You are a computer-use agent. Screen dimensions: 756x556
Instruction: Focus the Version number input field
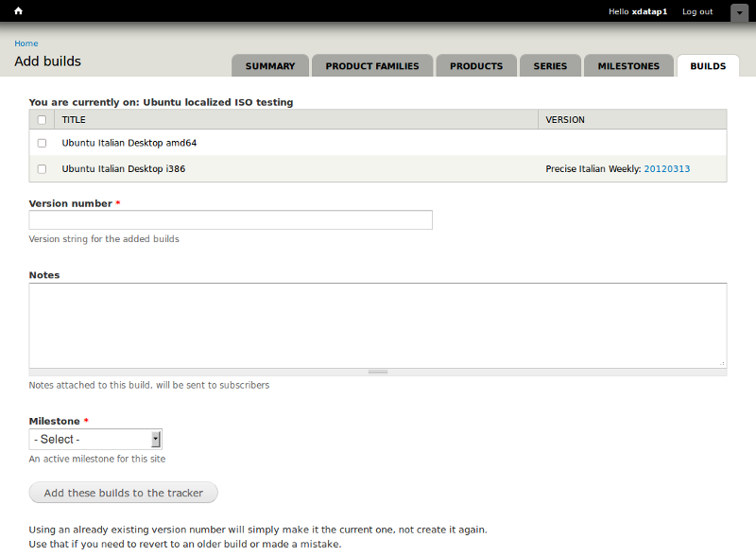[231, 220]
